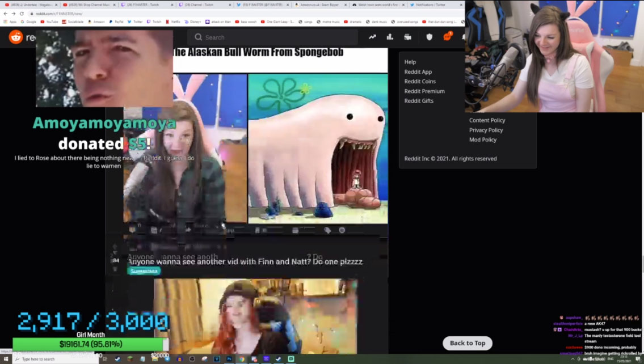The image size is (644, 364).
Task: Open the Reddit Gifts link
Action: 419,100
